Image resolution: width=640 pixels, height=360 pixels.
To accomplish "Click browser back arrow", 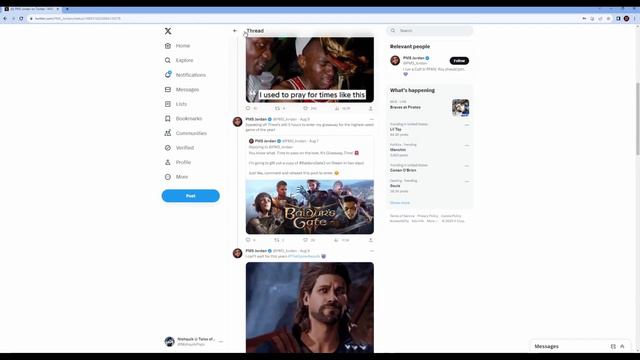I will 5,18.
